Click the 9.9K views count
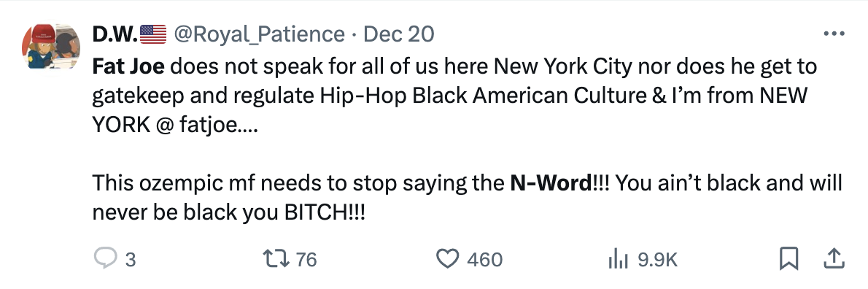868x289 pixels. coord(658,260)
